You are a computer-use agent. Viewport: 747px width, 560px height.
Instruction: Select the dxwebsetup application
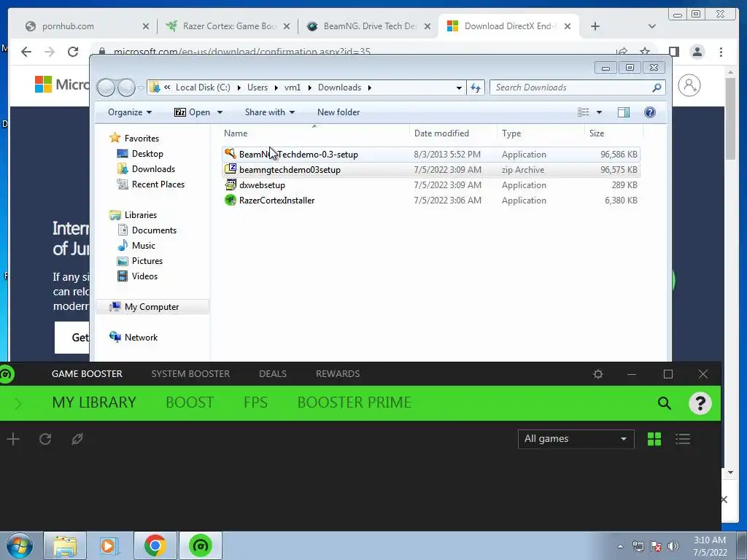click(x=430, y=184)
